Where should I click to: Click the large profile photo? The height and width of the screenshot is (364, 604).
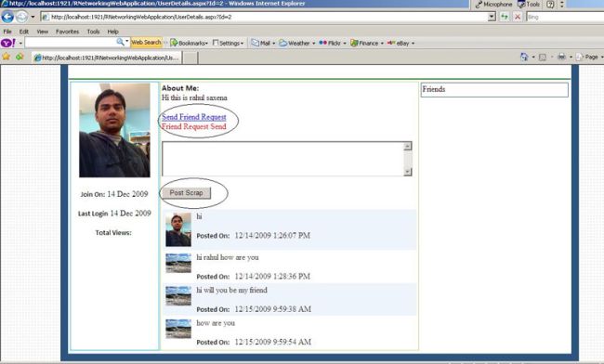[114, 130]
